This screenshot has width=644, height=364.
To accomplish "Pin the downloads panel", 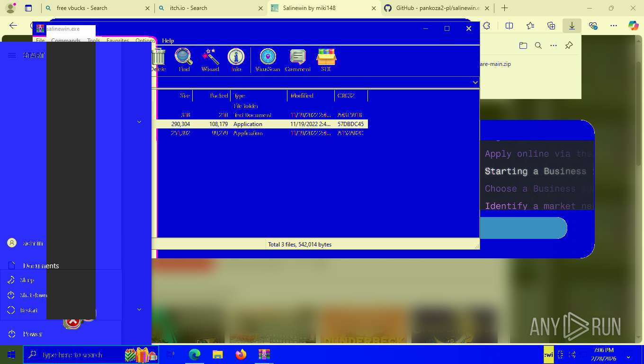I will point(569,45).
